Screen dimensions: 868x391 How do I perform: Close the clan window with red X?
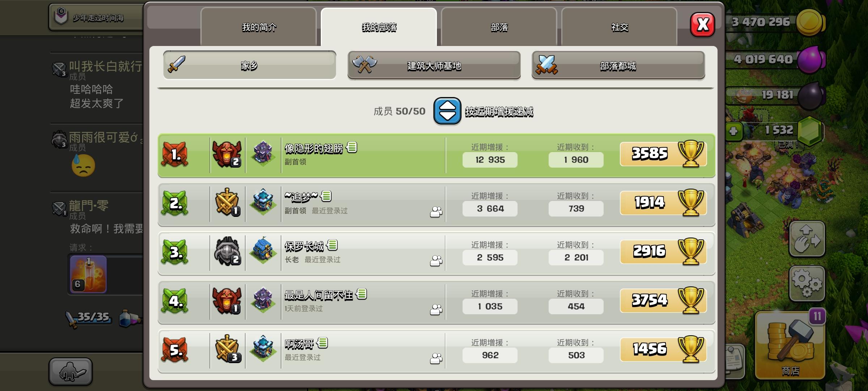click(702, 25)
